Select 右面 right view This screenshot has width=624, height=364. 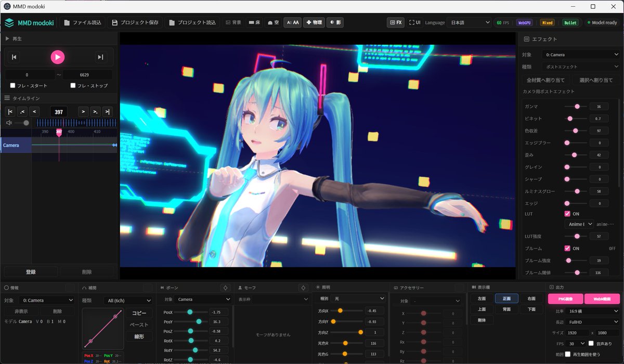point(531,298)
